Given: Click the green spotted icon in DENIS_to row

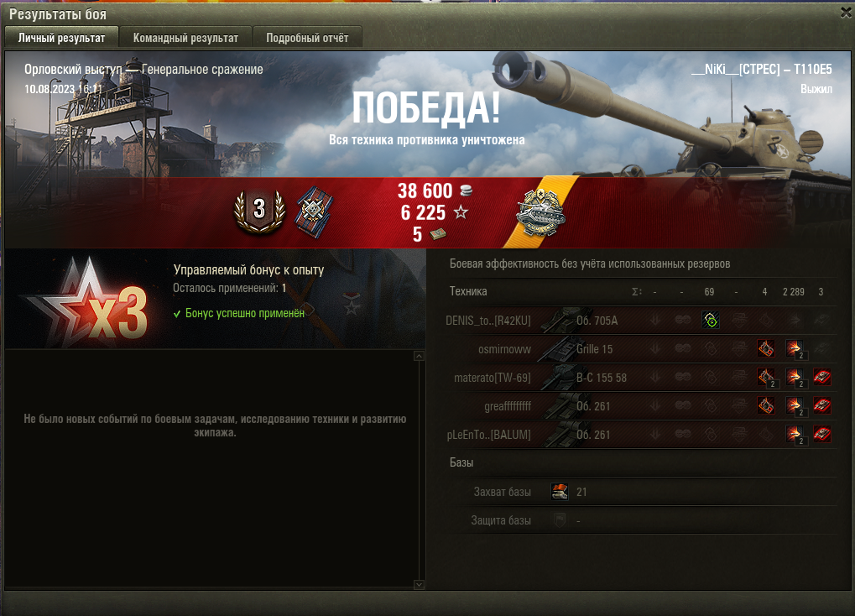Looking at the screenshot, I should pos(711,321).
